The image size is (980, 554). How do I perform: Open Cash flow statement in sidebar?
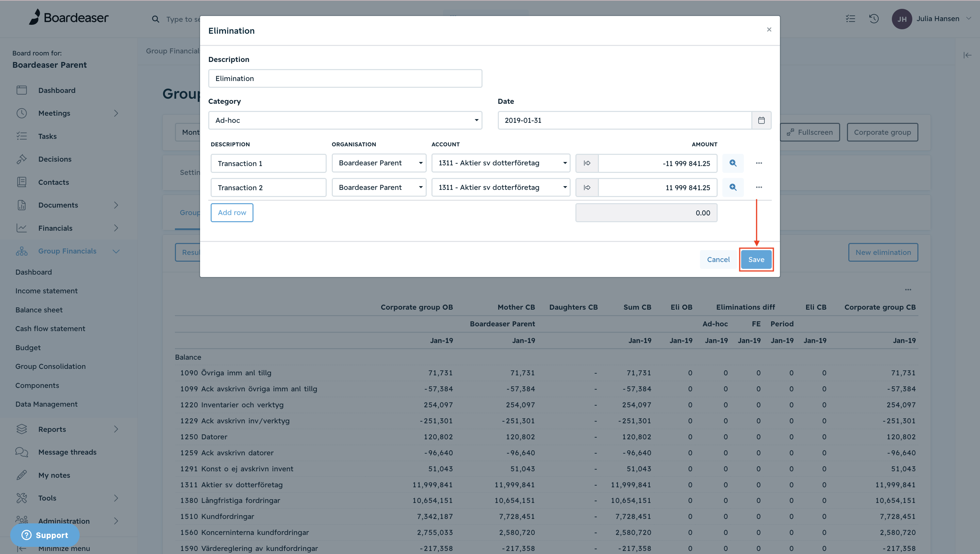tap(50, 329)
